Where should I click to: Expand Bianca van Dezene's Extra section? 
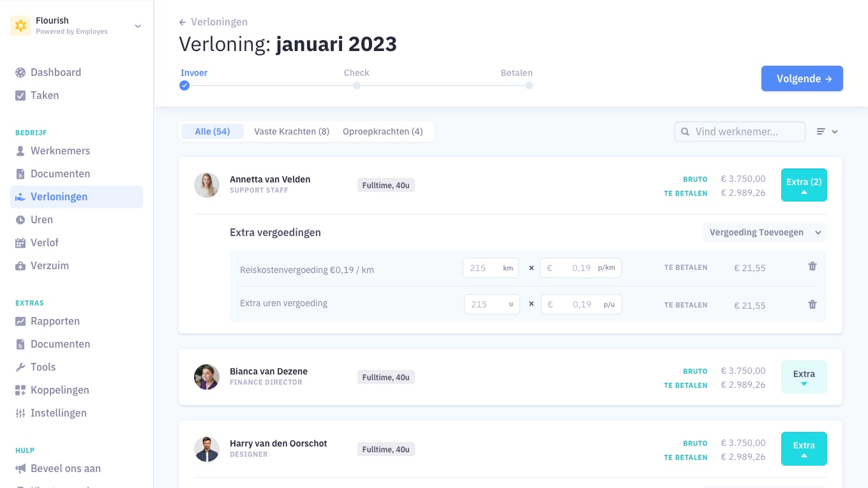804,377
